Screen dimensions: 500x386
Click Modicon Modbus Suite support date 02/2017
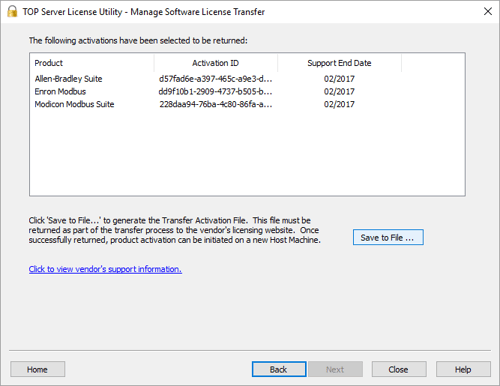click(339, 104)
